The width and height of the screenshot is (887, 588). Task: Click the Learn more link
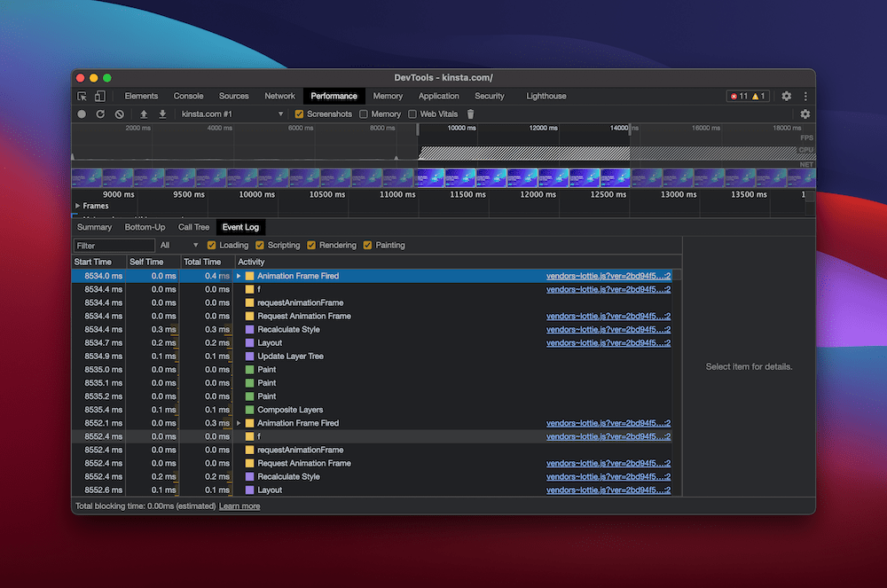pos(239,506)
